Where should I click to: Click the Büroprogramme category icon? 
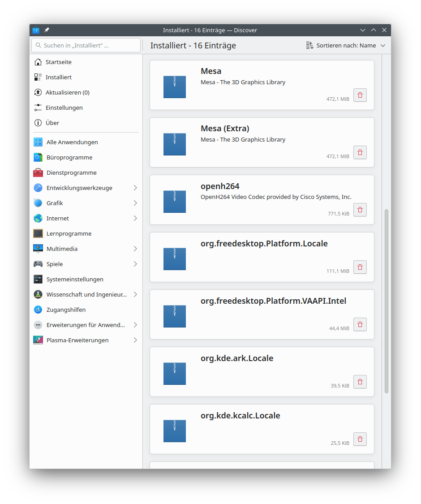point(38,157)
